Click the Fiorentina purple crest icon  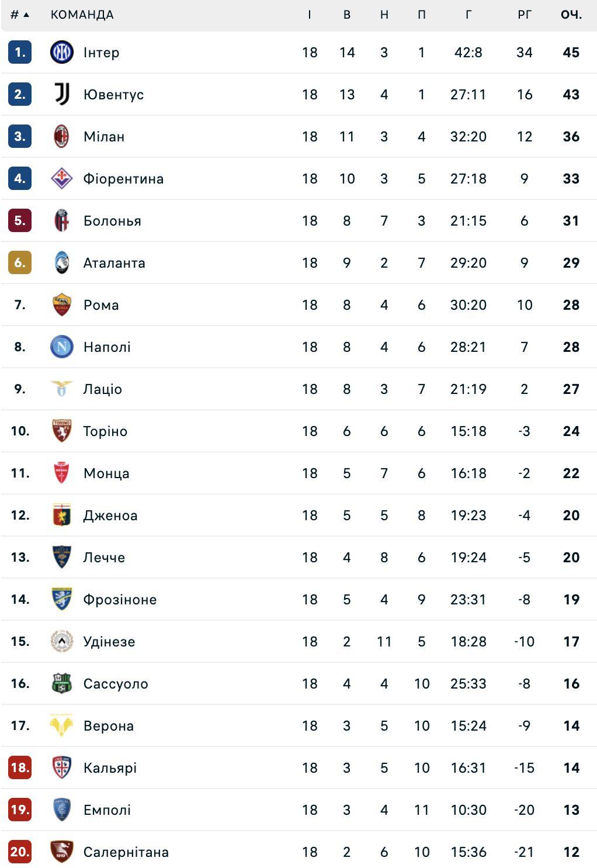[61, 179]
